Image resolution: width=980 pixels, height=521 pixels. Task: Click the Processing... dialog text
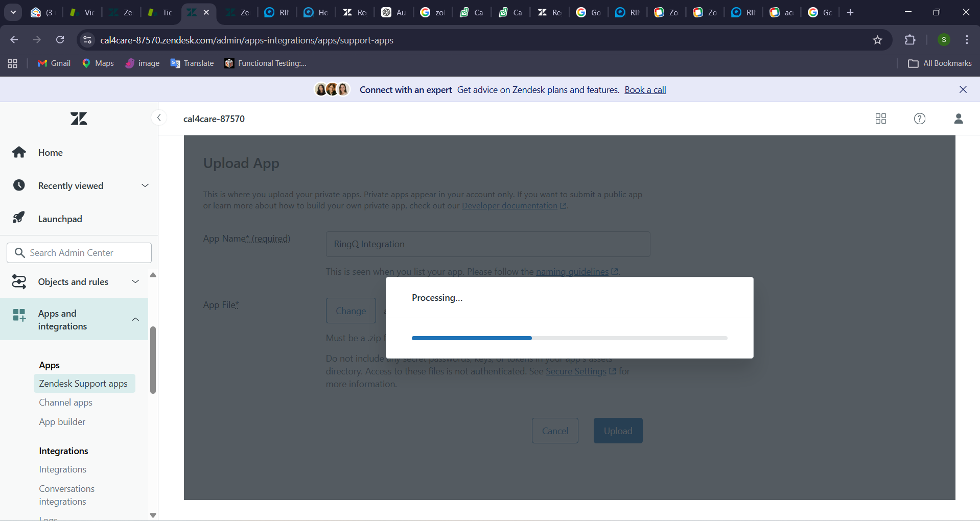[x=437, y=298]
